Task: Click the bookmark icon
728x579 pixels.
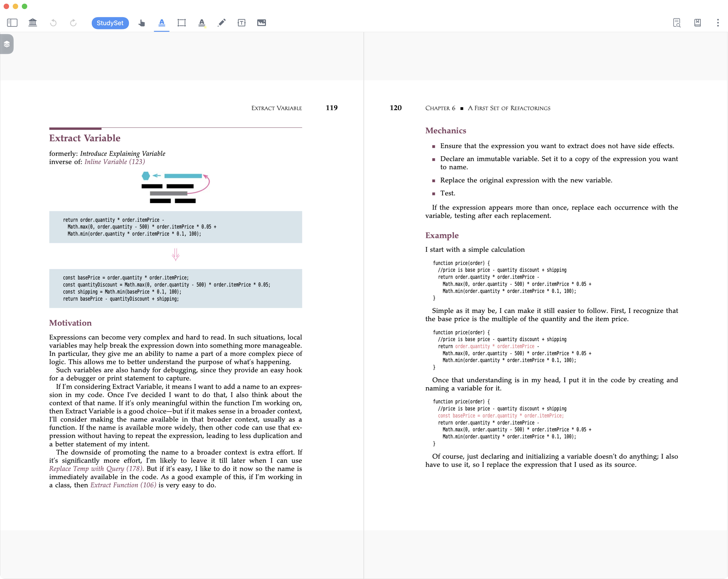Action: 698,23
